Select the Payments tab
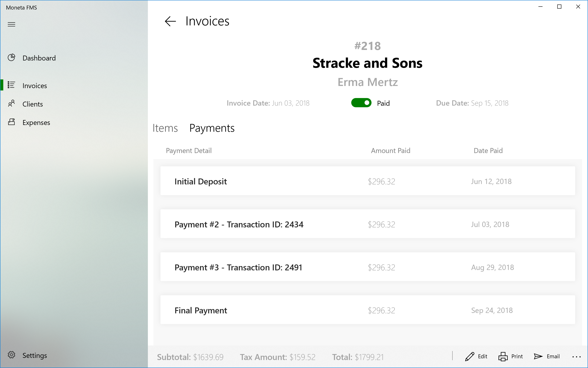Image resolution: width=588 pixels, height=368 pixels. 212,128
